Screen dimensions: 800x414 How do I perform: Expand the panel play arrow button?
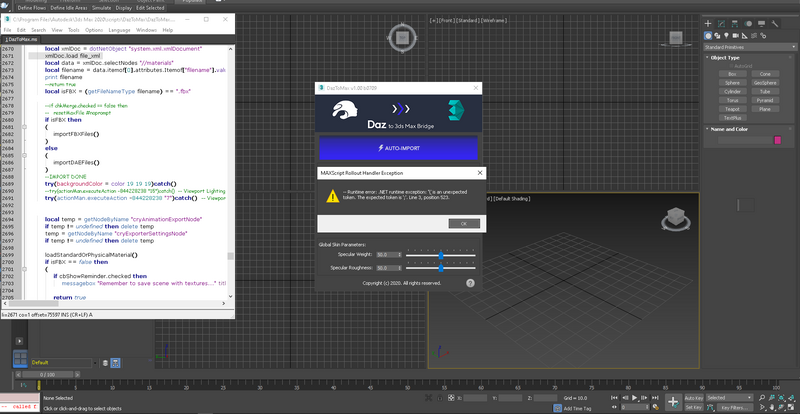click(20, 340)
